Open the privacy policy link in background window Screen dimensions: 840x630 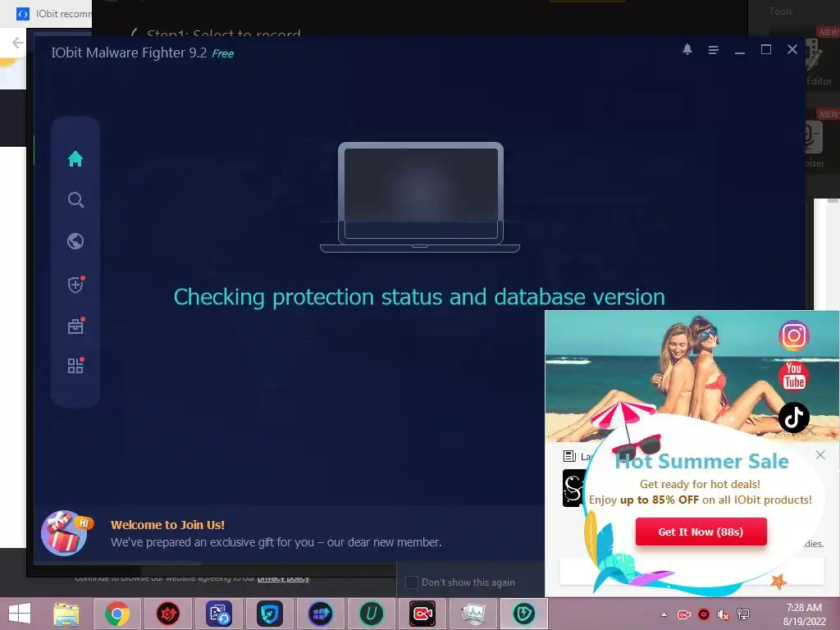click(x=283, y=578)
